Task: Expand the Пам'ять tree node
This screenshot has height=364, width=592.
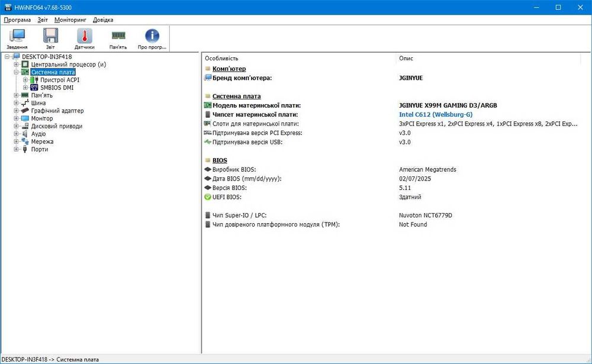Action: point(16,95)
